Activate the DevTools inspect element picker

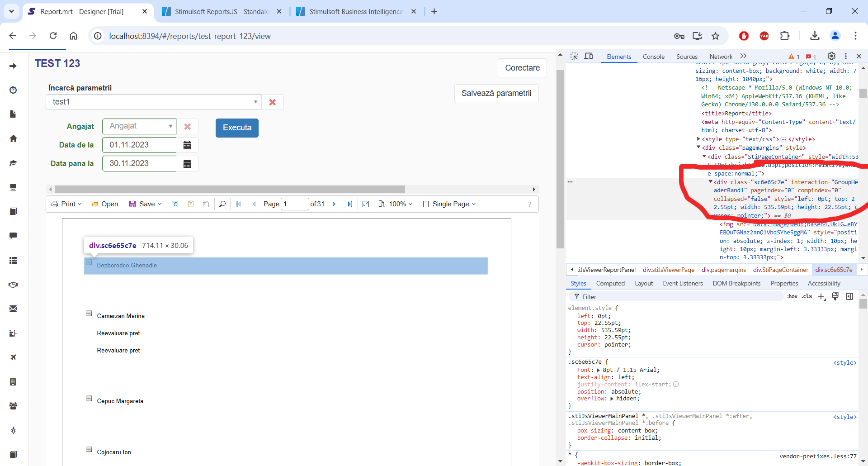coord(574,56)
